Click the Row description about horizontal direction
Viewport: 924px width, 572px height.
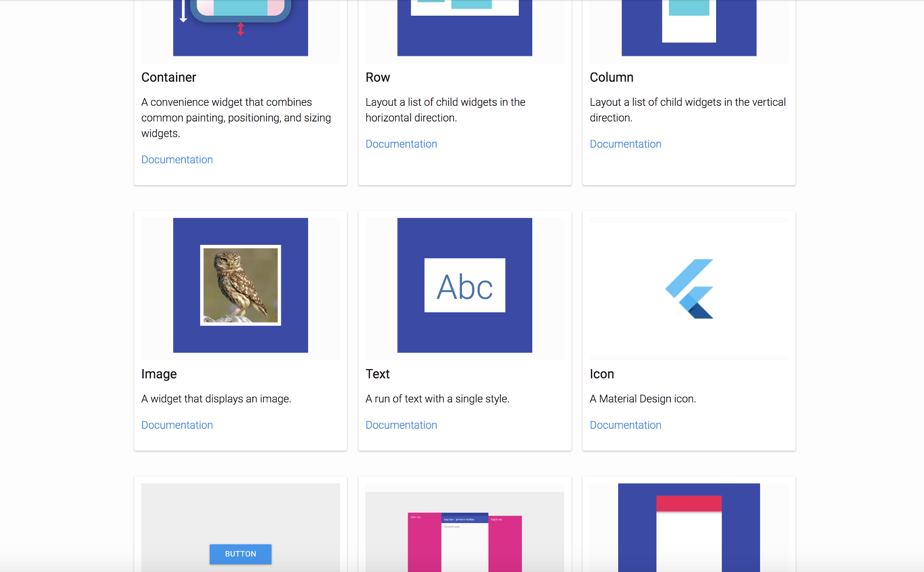click(x=445, y=110)
